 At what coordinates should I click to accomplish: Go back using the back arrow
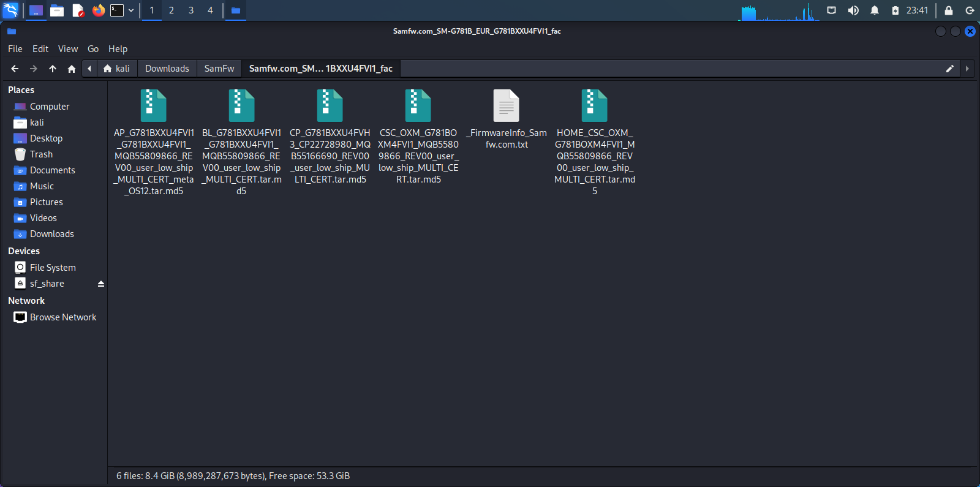[x=15, y=69]
